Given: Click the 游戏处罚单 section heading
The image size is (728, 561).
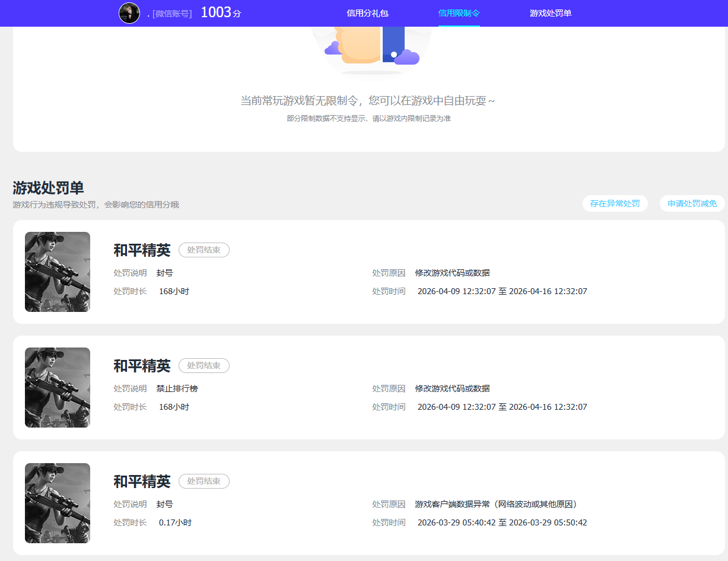Looking at the screenshot, I should (x=48, y=188).
